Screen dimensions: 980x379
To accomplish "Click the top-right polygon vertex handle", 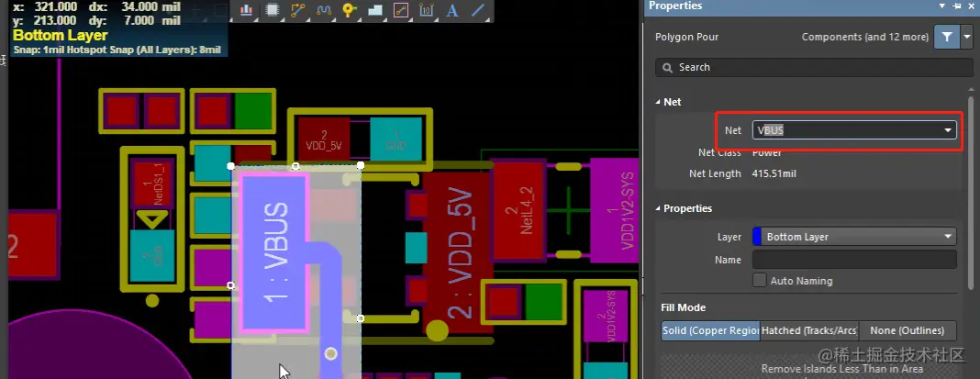I will coord(361,165).
